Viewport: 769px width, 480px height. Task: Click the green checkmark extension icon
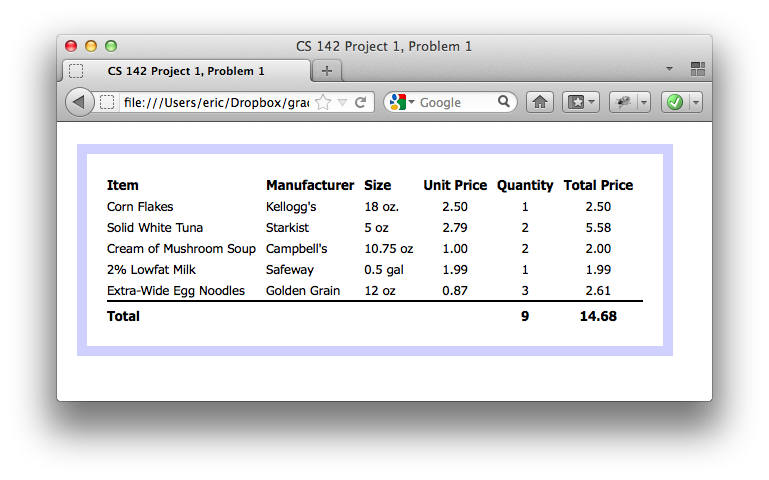click(675, 102)
